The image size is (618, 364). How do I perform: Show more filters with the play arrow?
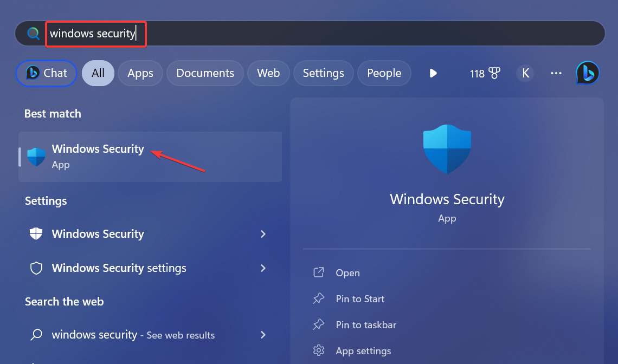(433, 73)
